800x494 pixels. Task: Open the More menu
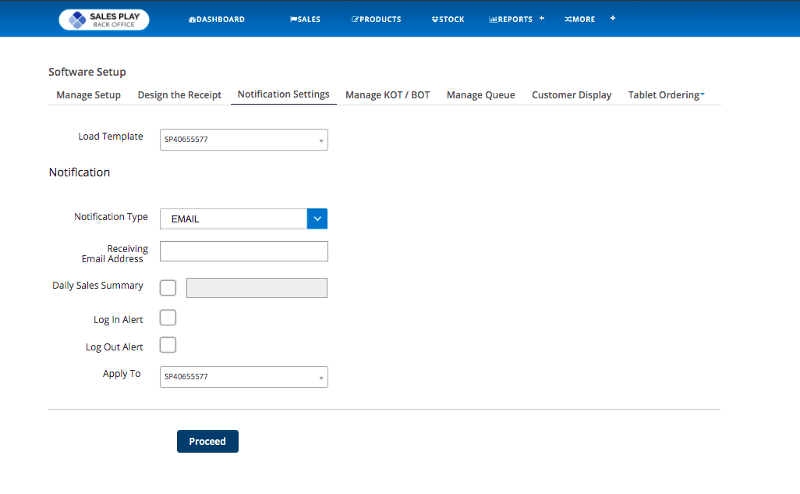coord(580,19)
